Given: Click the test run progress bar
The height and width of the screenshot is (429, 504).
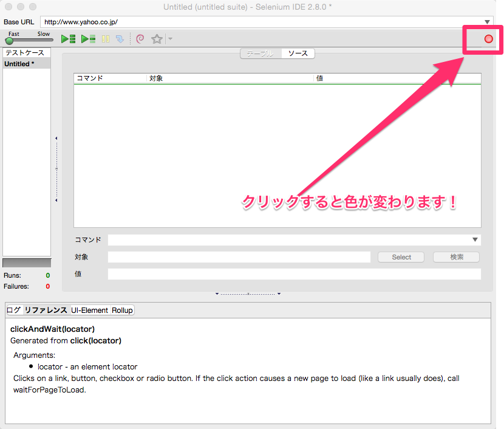Looking at the screenshot, I should pos(27,263).
